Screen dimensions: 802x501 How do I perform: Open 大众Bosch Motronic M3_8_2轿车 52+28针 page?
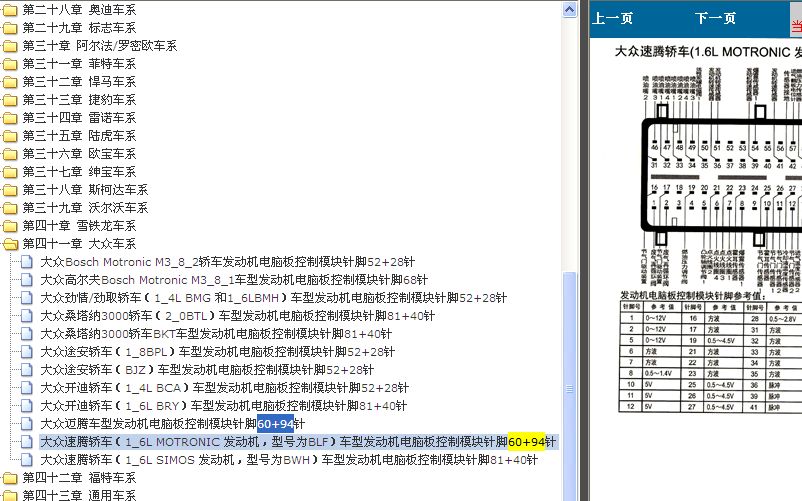pos(228,262)
